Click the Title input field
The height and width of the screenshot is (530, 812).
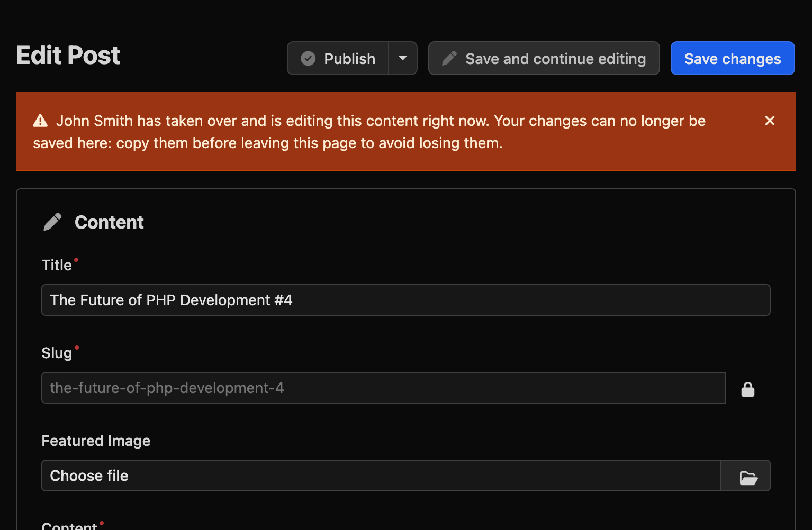[406, 300]
